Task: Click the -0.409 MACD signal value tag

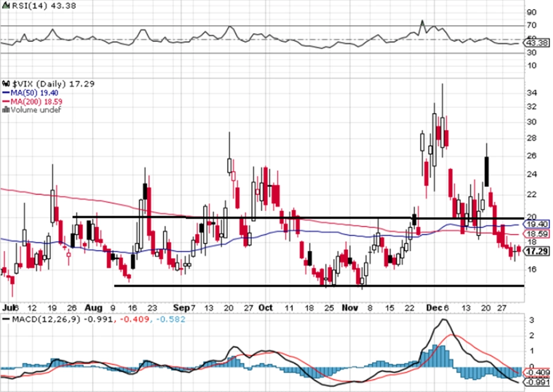Action: pyautogui.click(x=537, y=372)
